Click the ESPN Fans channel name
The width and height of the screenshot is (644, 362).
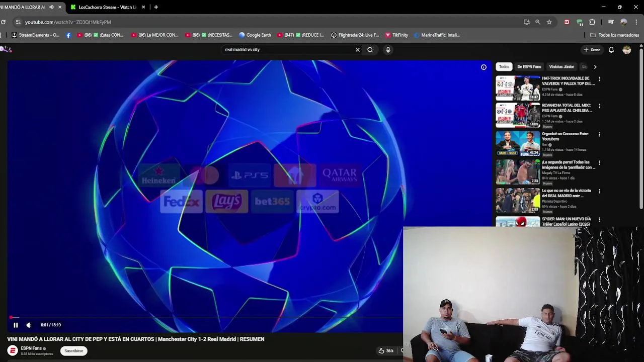pyautogui.click(x=31, y=348)
